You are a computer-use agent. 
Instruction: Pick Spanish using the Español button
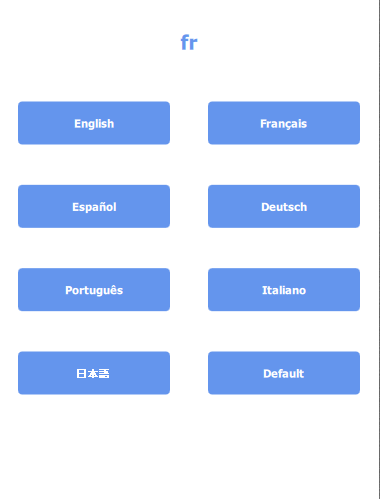pyautogui.click(x=94, y=206)
